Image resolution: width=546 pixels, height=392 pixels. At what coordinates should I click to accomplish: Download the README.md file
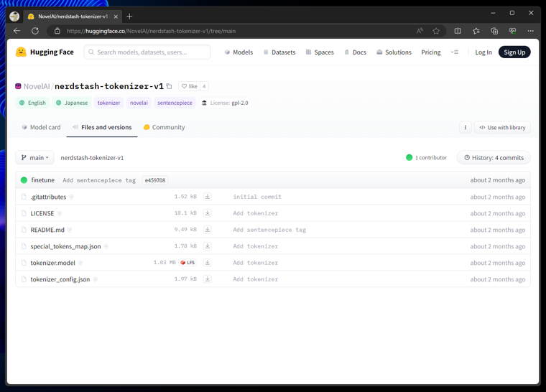point(207,230)
